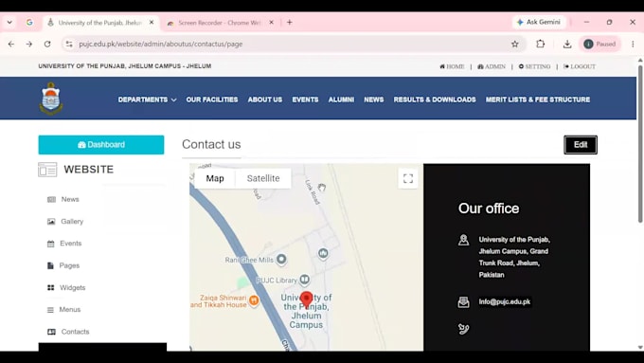Open the ABOUT US menu
The width and height of the screenshot is (644, 363).
tap(265, 100)
